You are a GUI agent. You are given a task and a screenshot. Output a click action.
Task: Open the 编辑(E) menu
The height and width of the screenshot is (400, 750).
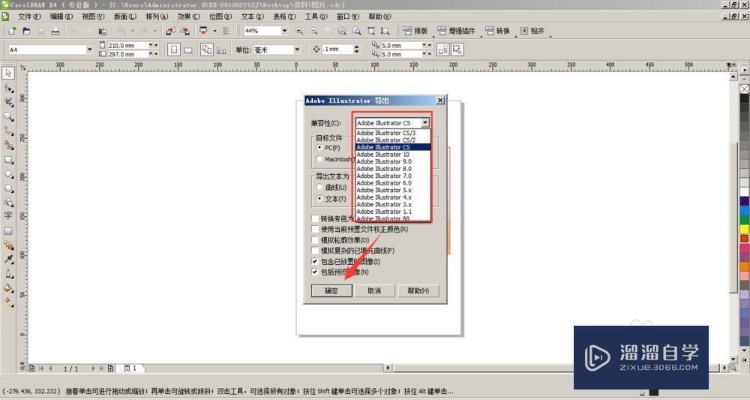coord(61,16)
